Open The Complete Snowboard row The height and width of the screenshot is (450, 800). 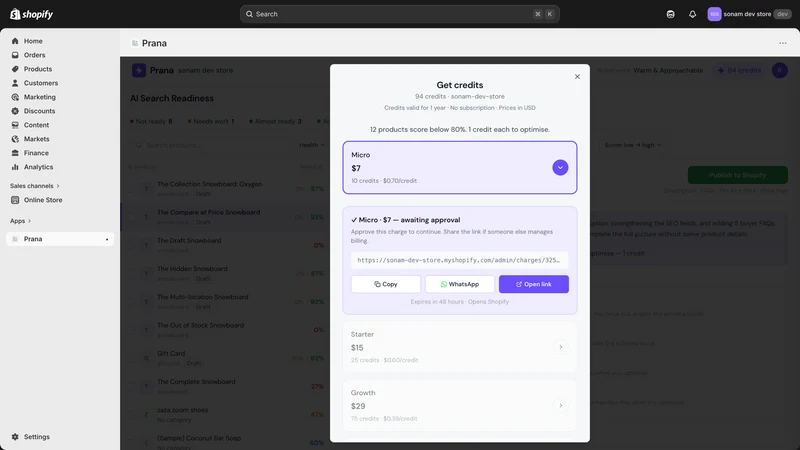[x=226, y=386]
